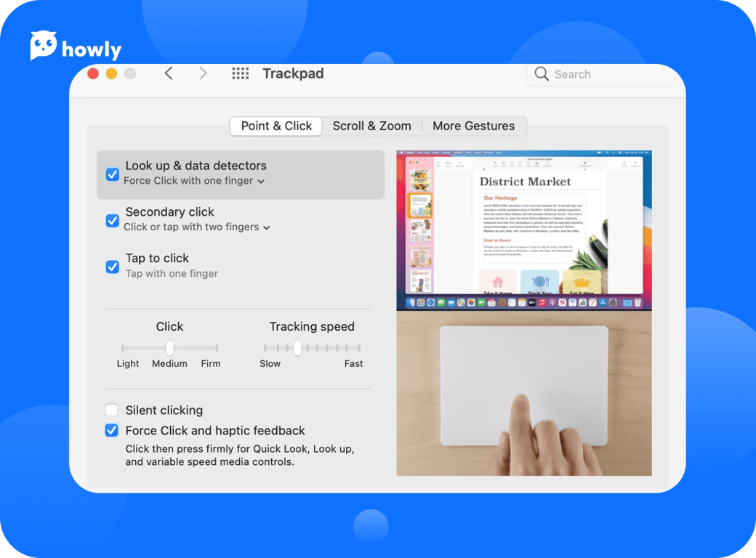Disable Look up & data detectors checkbox
Image resolution: width=756 pixels, height=558 pixels.
click(113, 174)
